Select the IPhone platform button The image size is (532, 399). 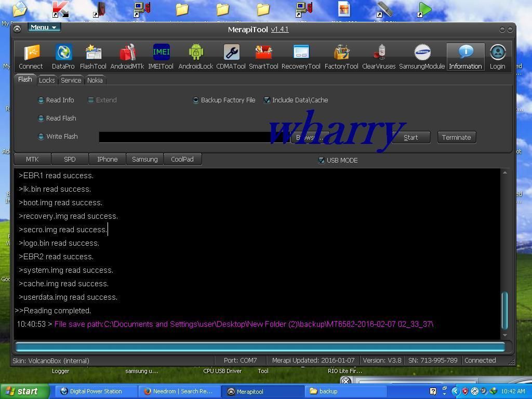coord(107,159)
